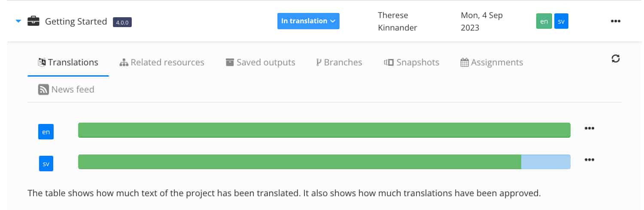This screenshot has height=210, width=644.
Task: Open the In translation status dropdown
Action: pos(308,21)
